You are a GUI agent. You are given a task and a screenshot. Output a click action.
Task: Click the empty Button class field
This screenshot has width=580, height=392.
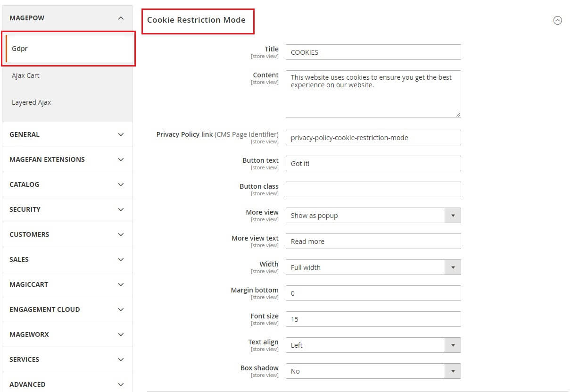click(x=373, y=190)
